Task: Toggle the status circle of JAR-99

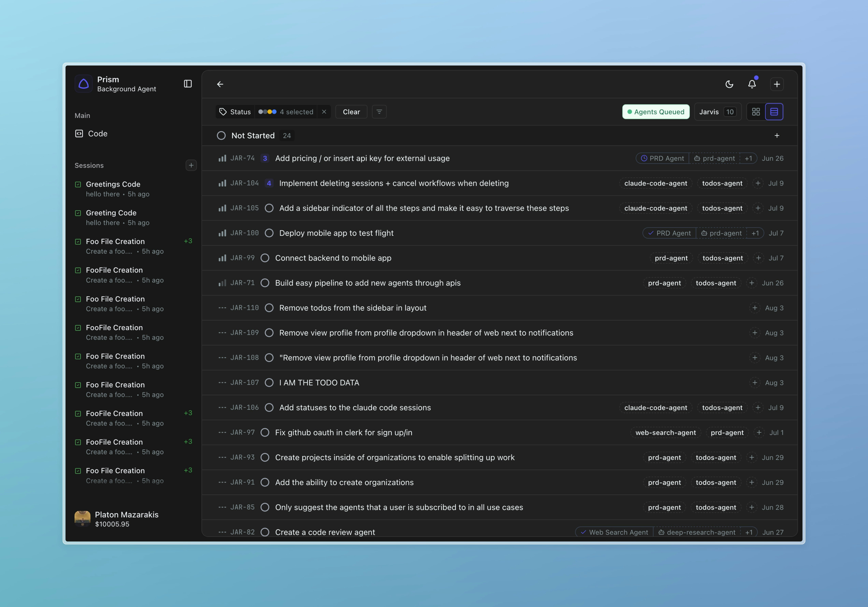Action: (x=265, y=258)
